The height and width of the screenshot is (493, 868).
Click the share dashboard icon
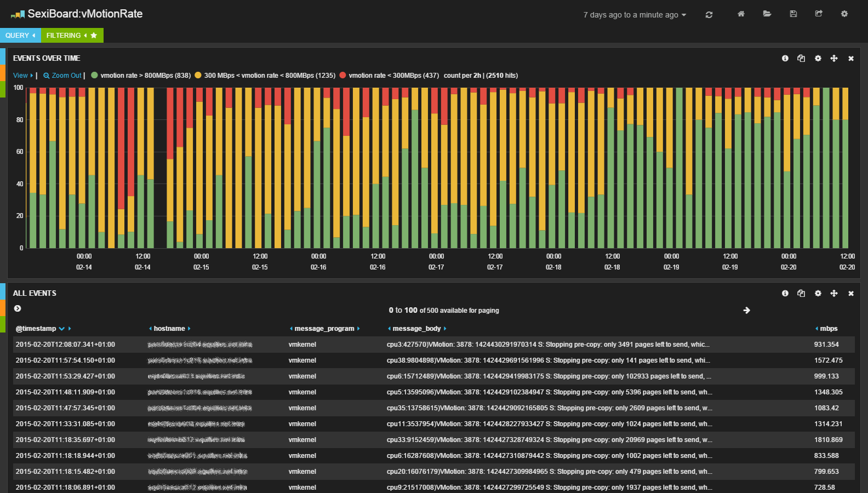point(819,14)
